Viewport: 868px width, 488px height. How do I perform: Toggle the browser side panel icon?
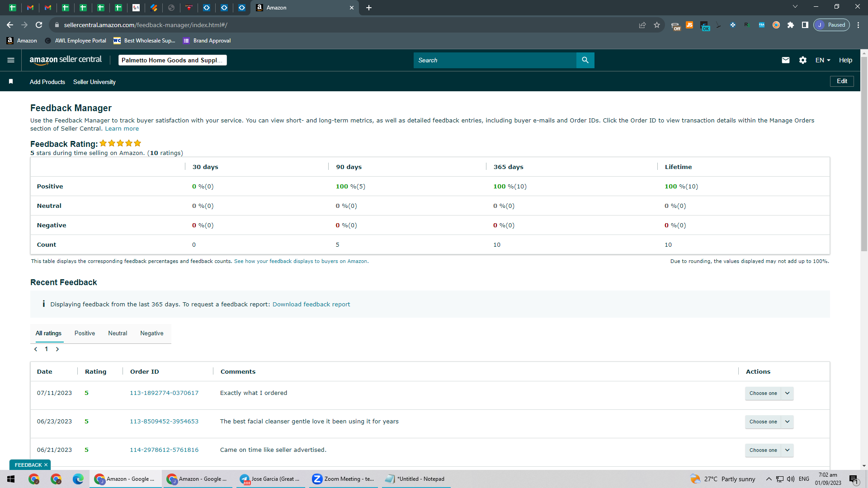(x=805, y=25)
